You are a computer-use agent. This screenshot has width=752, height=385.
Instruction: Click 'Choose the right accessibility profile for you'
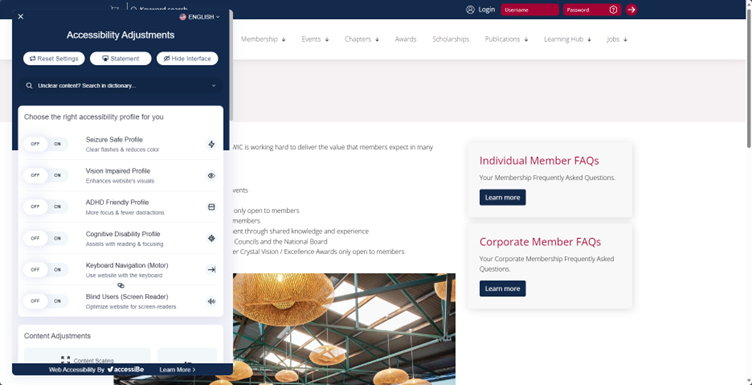tap(94, 117)
